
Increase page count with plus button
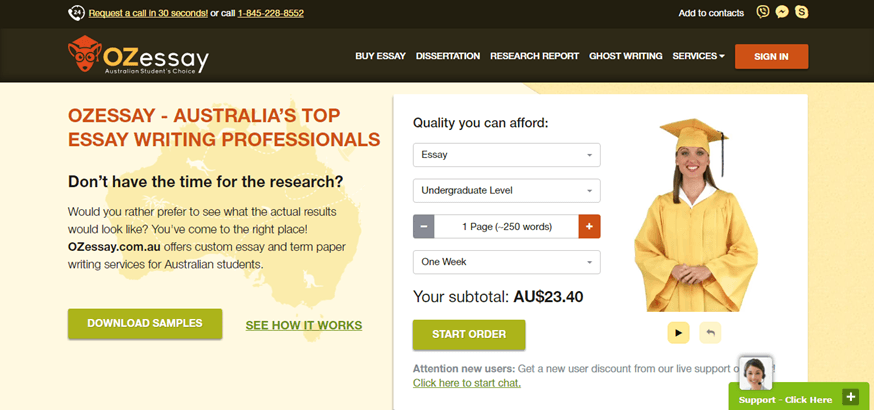(589, 226)
